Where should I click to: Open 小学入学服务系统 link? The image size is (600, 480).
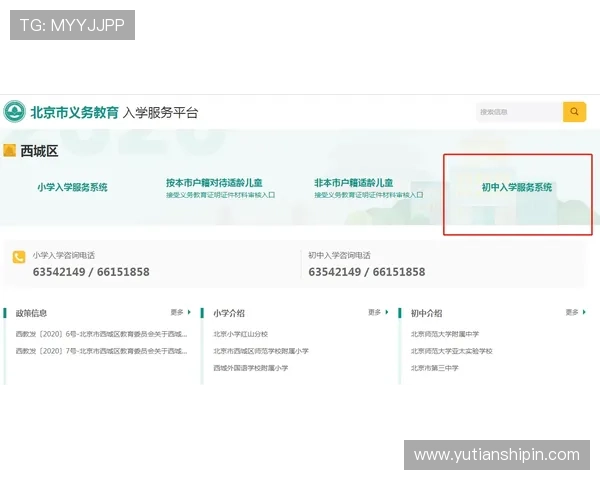pos(72,187)
